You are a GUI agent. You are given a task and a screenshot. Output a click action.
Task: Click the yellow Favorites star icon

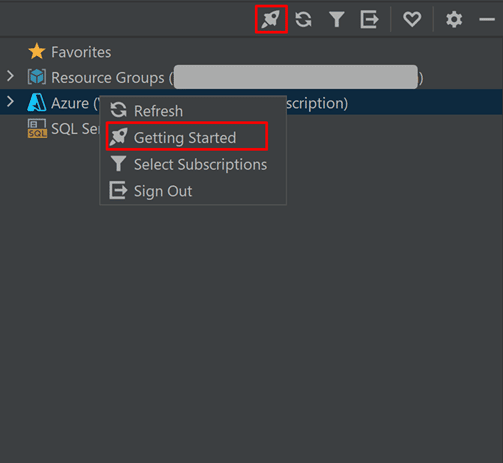point(37,51)
